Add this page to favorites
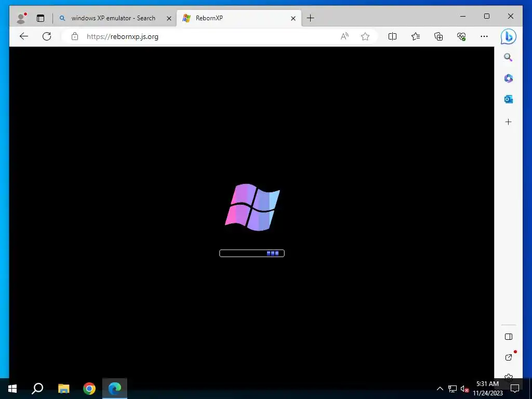This screenshot has width=532, height=399. pyautogui.click(x=365, y=36)
